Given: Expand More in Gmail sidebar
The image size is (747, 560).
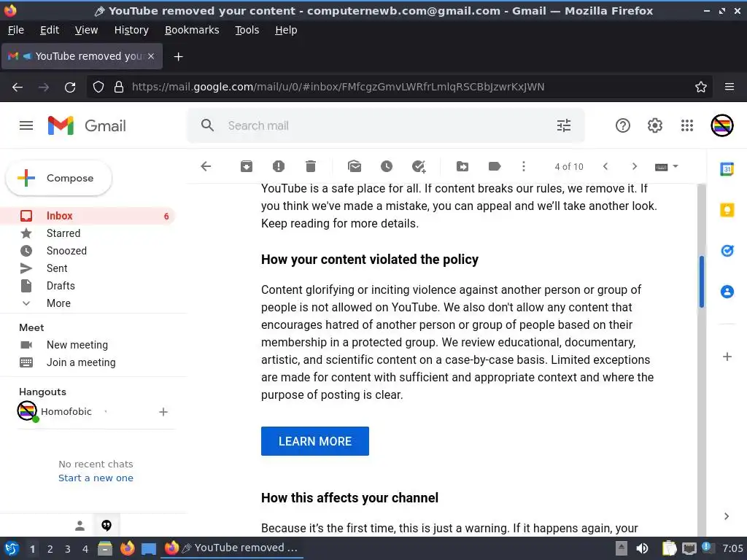Looking at the screenshot, I should [x=58, y=303].
